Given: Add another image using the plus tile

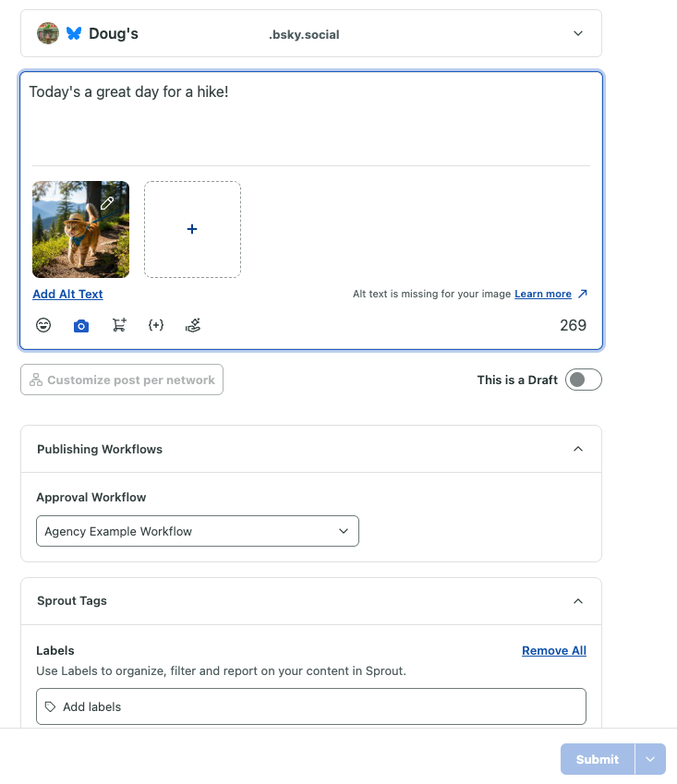Looking at the screenshot, I should 192,229.
